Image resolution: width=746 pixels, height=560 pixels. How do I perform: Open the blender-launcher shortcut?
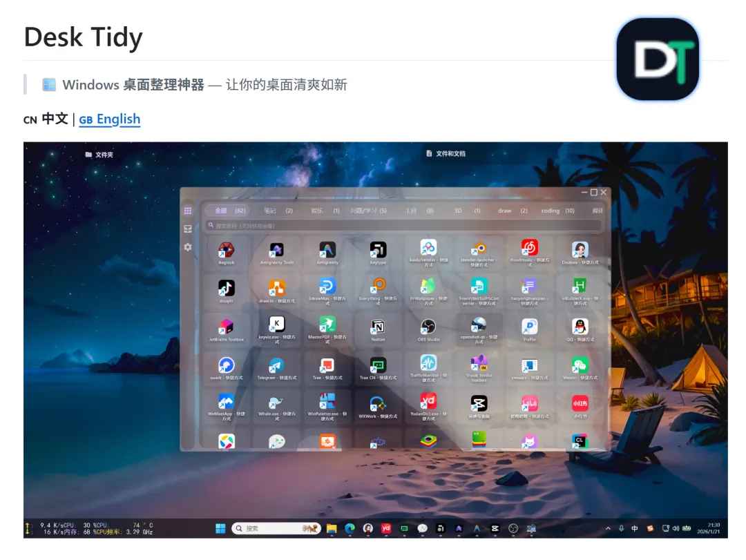(x=479, y=248)
